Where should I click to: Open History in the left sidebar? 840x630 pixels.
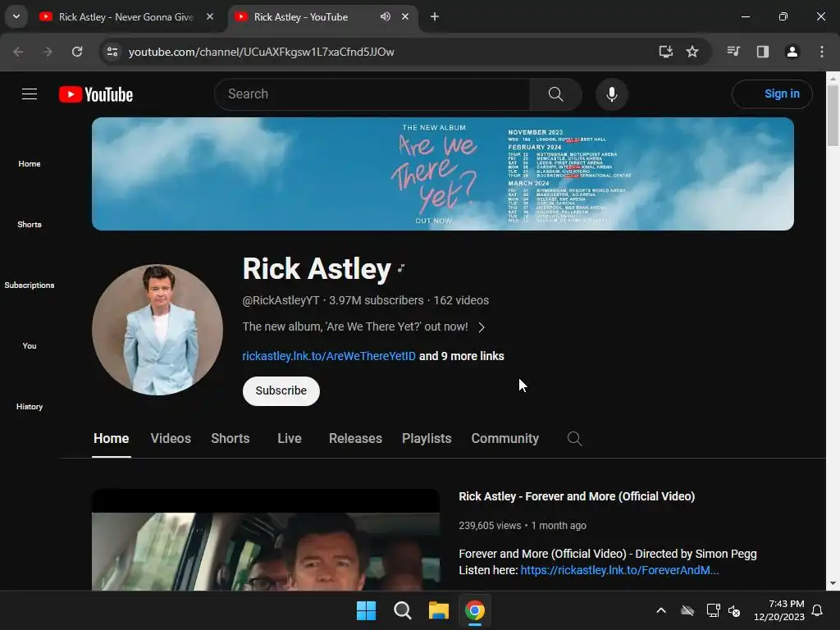click(30, 407)
